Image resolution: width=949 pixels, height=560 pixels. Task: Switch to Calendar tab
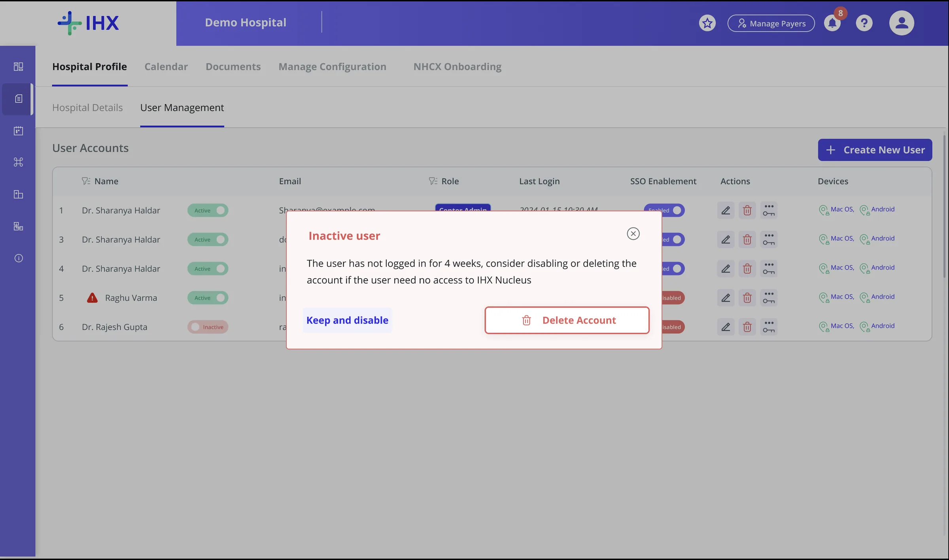click(166, 66)
